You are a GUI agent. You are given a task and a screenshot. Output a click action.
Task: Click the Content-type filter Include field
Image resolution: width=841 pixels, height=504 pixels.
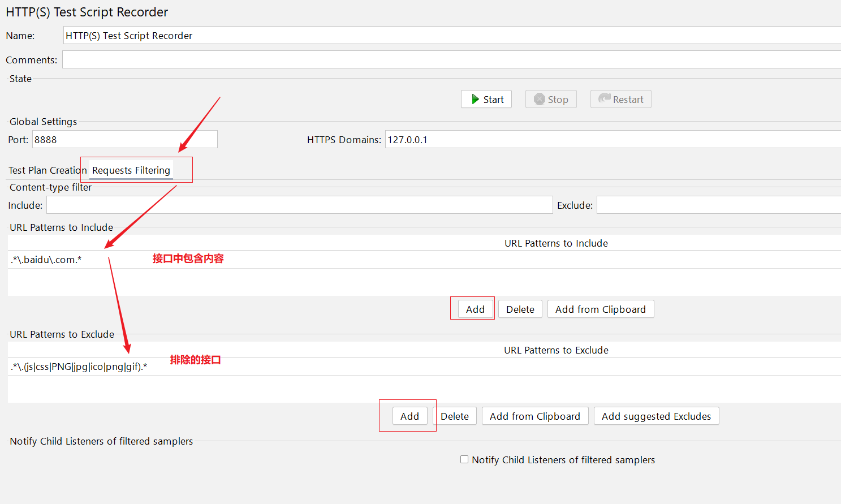pyautogui.click(x=299, y=205)
